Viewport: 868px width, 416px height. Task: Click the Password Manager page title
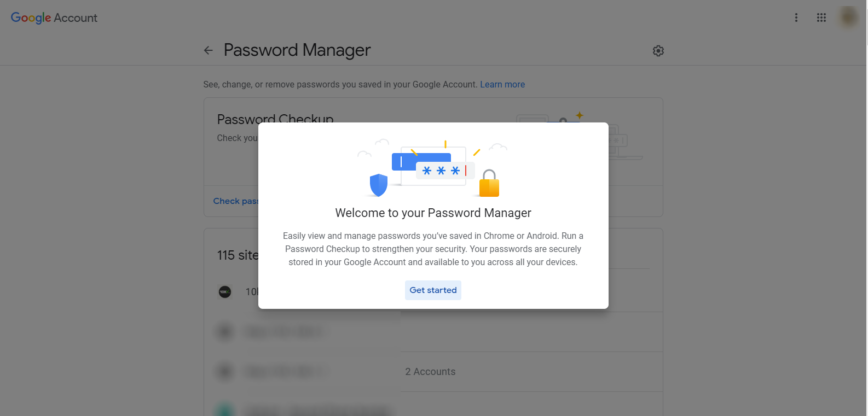click(297, 50)
